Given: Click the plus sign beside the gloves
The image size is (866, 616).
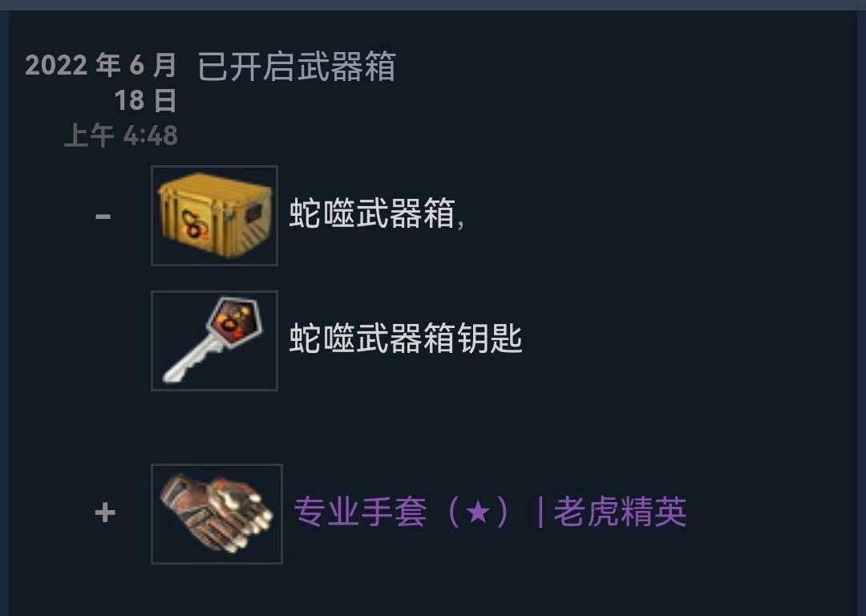Looking at the screenshot, I should pos(105,513).
